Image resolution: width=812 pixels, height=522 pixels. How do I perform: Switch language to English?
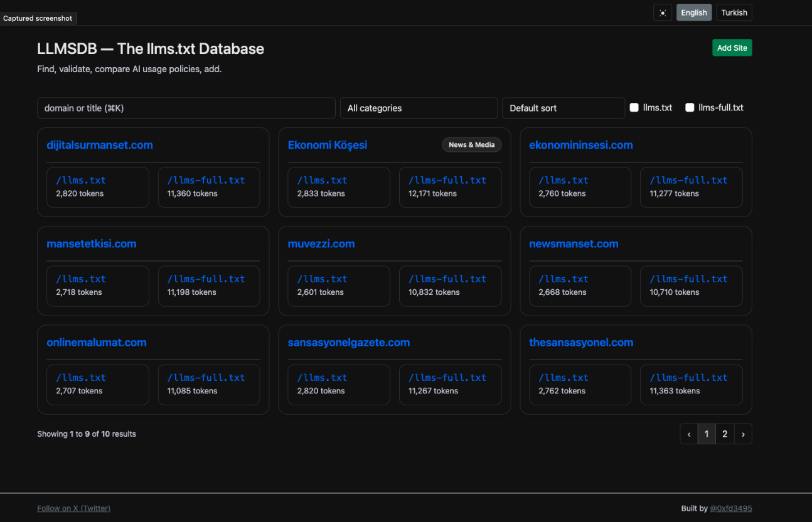694,13
